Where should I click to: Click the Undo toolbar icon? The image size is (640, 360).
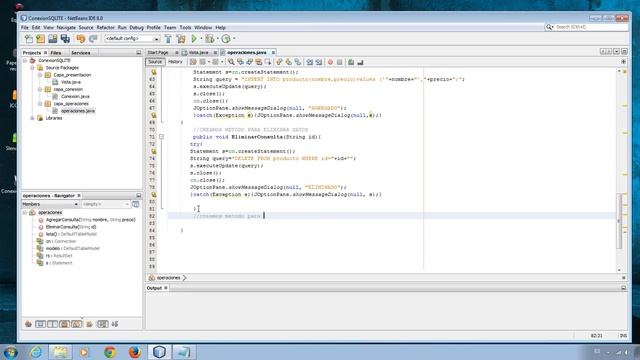coord(81,39)
